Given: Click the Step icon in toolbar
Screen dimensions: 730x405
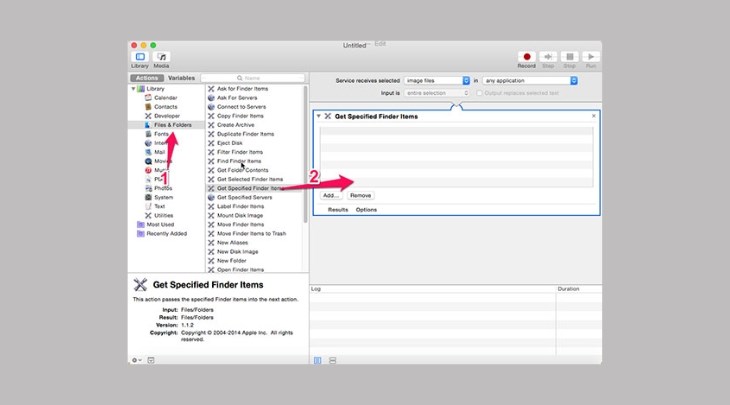Looking at the screenshot, I should [548, 58].
